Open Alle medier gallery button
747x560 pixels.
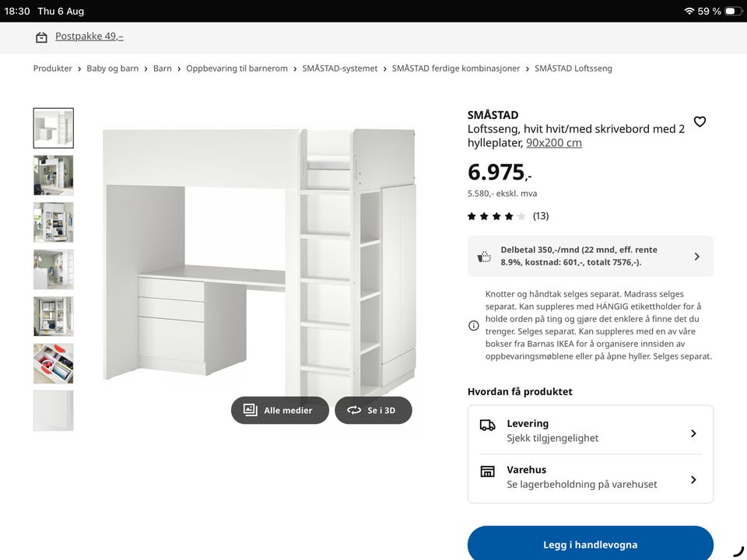(279, 410)
